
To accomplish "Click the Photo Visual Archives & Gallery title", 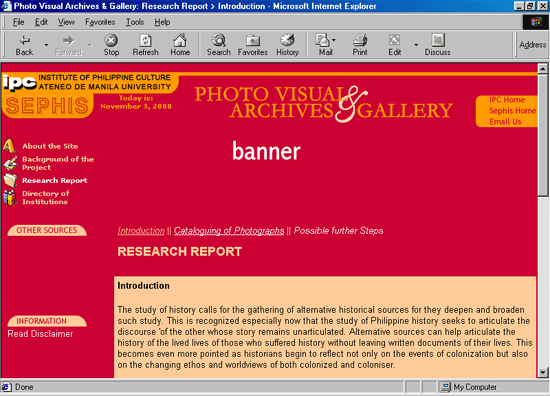I will click(x=323, y=104).
